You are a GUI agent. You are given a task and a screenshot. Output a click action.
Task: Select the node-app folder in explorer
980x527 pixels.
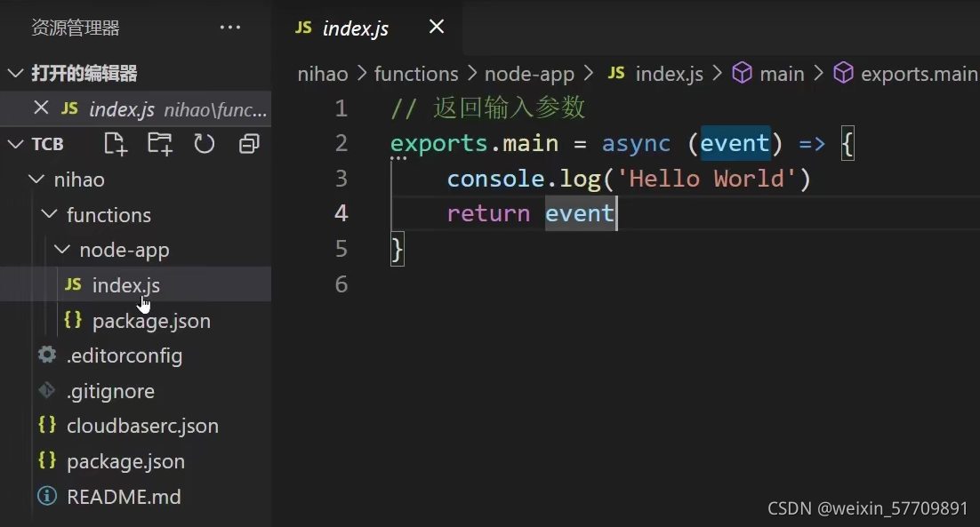tap(136, 249)
